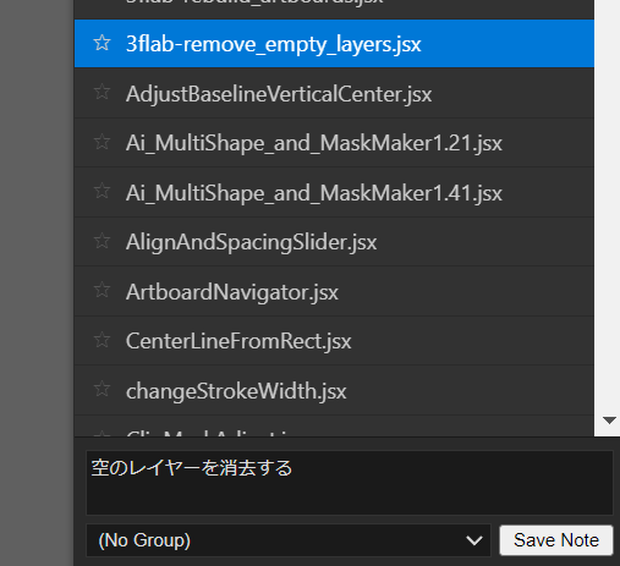Viewport: 620px width, 566px height.
Task: Toggle star next to CenterLineFromRect.jsx
Action: tap(102, 340)
